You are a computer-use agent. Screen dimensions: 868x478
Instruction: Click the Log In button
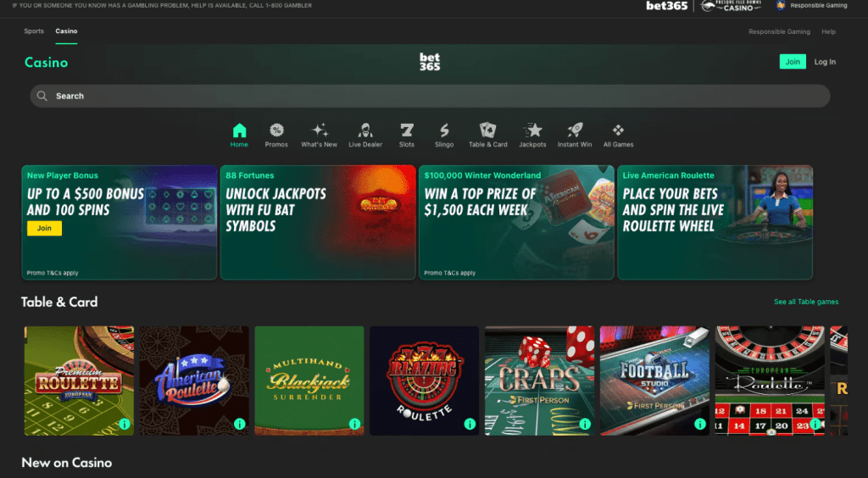click(x=825, y=62)
